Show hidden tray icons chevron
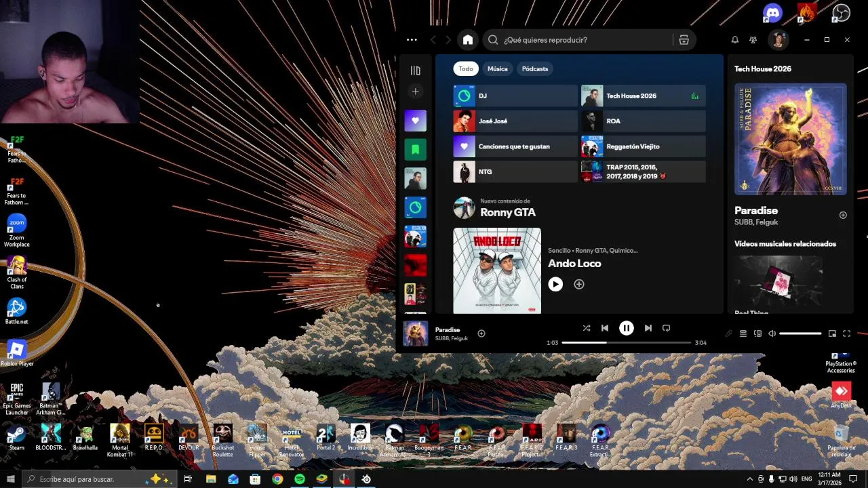 click(749, 479)
